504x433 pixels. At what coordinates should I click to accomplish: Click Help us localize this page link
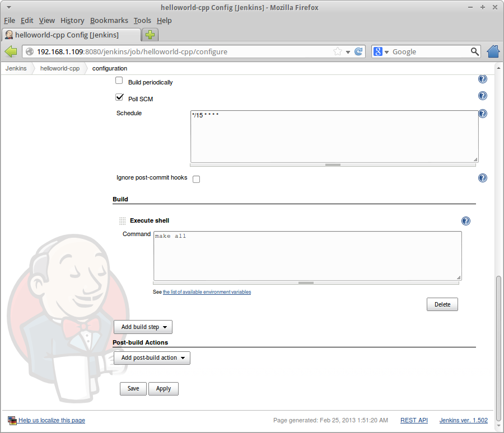[52, 420]
